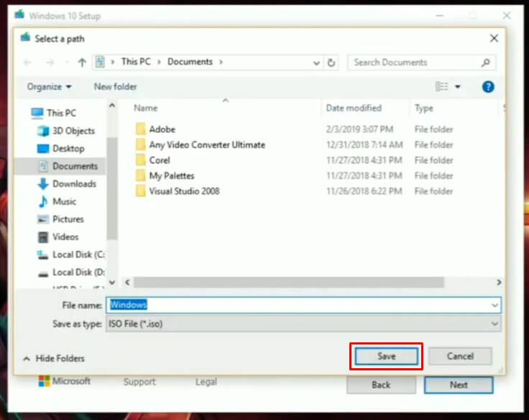Click Corel date 11/27/2018 4:31 PM

click(x=364, y=160)
